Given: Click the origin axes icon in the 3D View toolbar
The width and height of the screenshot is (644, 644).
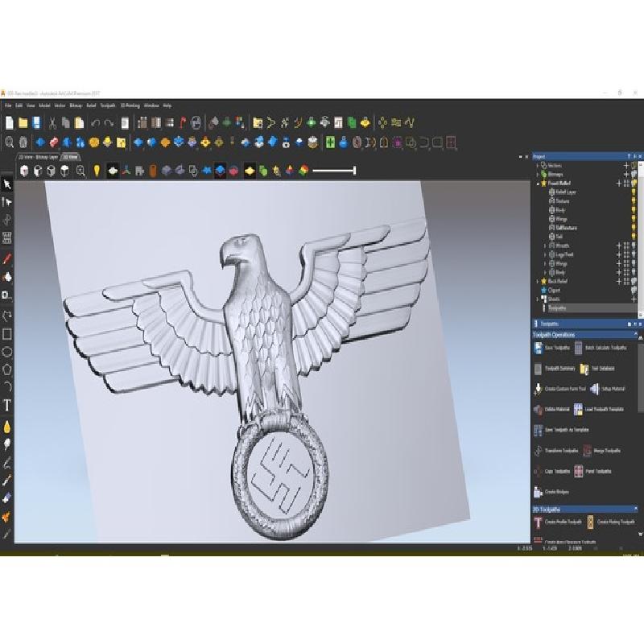Looking at the screenshot, I should [126, 171].
